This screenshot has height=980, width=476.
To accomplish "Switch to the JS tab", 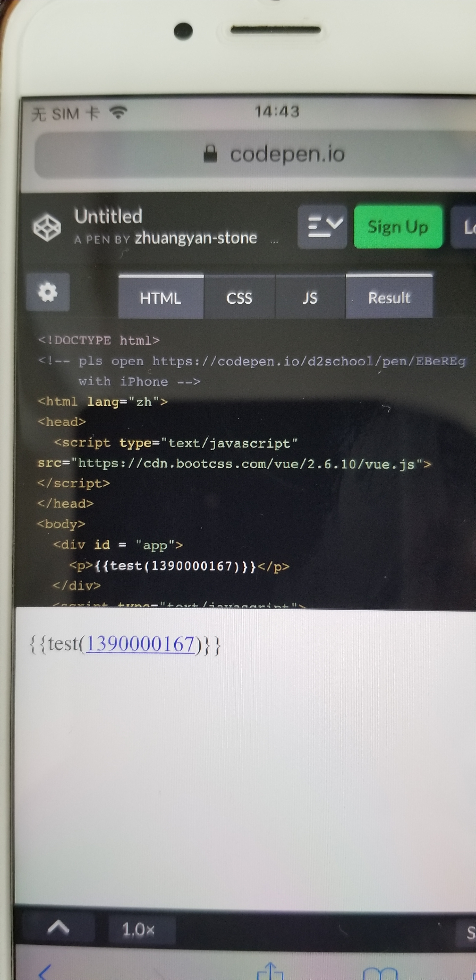I will [310, 298].
